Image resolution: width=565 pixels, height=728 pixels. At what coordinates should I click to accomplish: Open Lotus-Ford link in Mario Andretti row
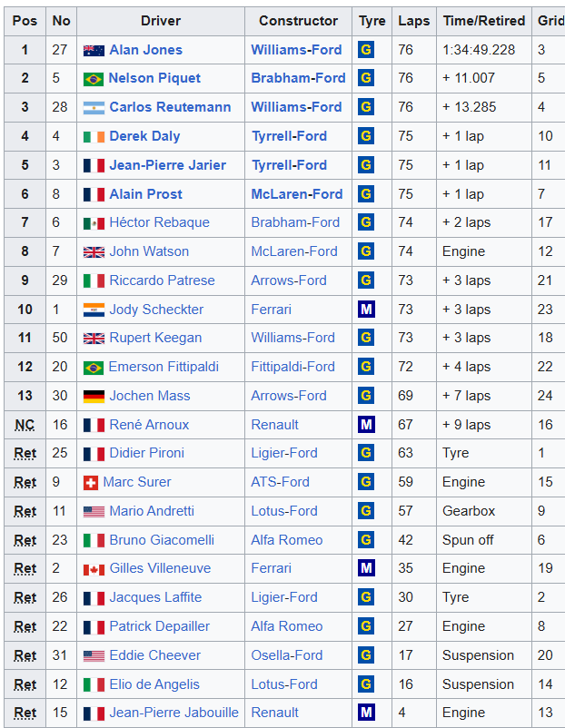tap(284, 511)
